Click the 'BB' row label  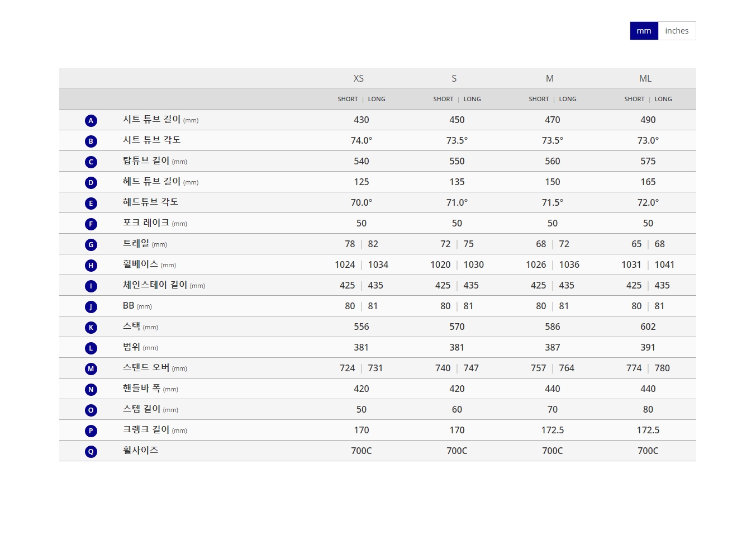click(137, 306)
